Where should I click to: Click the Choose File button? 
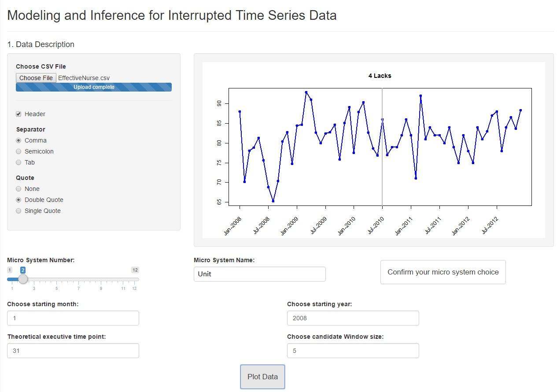pyautogui.click(x=36, y=78)
